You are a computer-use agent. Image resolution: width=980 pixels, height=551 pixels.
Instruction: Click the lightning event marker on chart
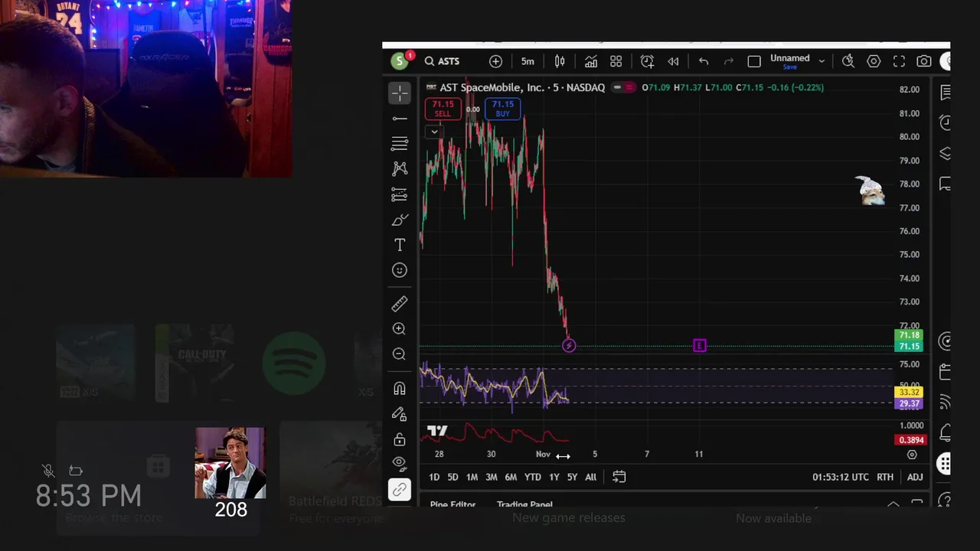tap(569, 346)
